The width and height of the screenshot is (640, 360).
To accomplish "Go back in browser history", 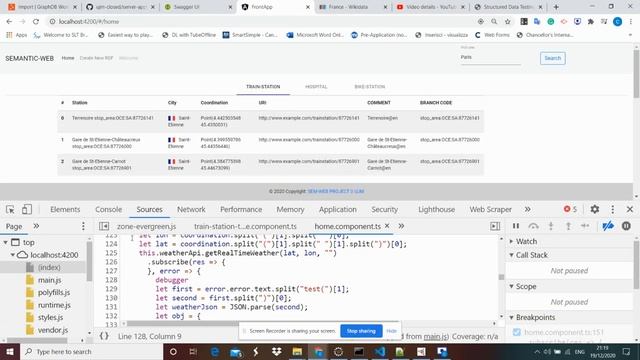I will pyautogui.click(x=9, y=22).
